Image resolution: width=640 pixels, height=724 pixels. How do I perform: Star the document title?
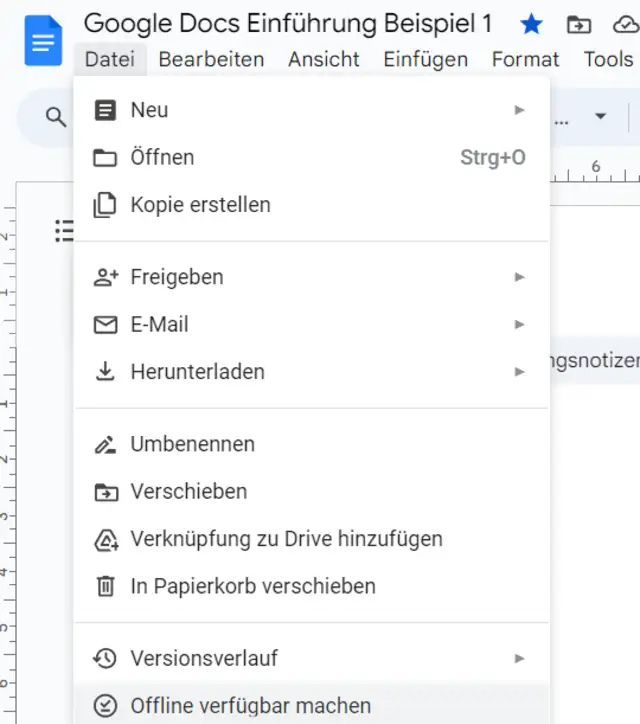coord(531,24)
